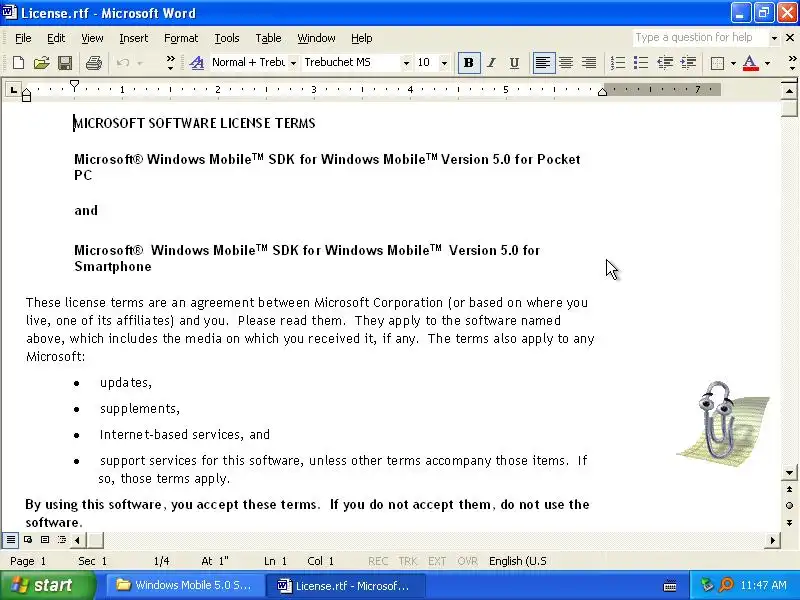Screen dimensions: 800x600
Task: Increase the paragraph indent
Action: pos(688,63)
